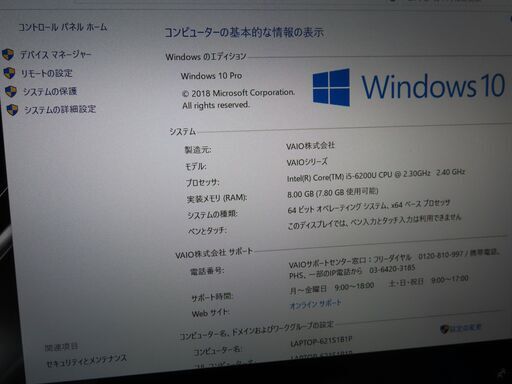Select the Windows 10 Pro edition text
The image size is (512, 384).
click(211, 76)
